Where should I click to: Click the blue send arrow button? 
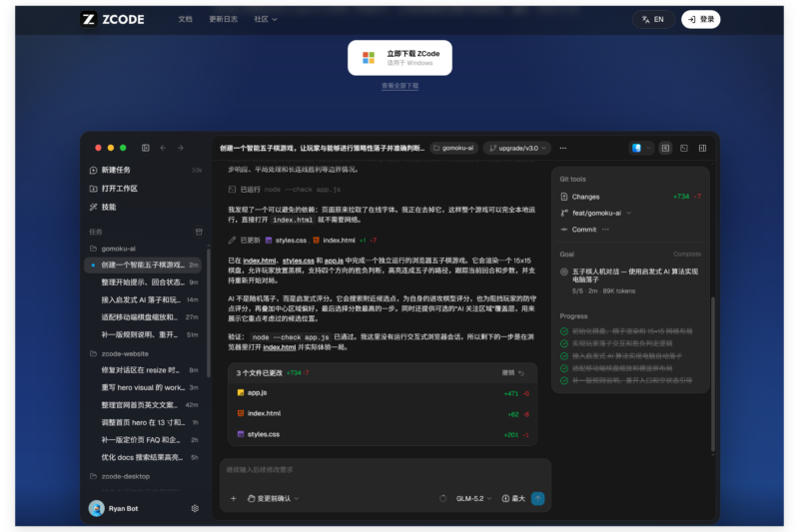(x=537, y=498)
